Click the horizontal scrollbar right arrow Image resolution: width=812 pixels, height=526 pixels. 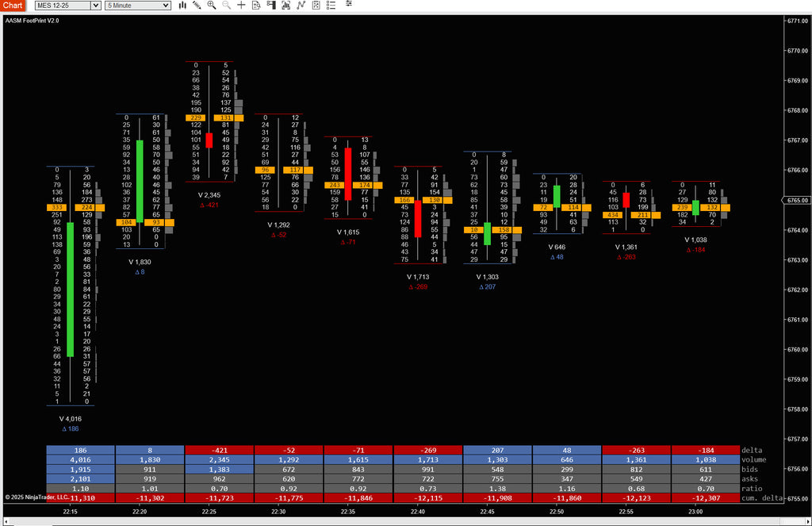coord(808,522)
